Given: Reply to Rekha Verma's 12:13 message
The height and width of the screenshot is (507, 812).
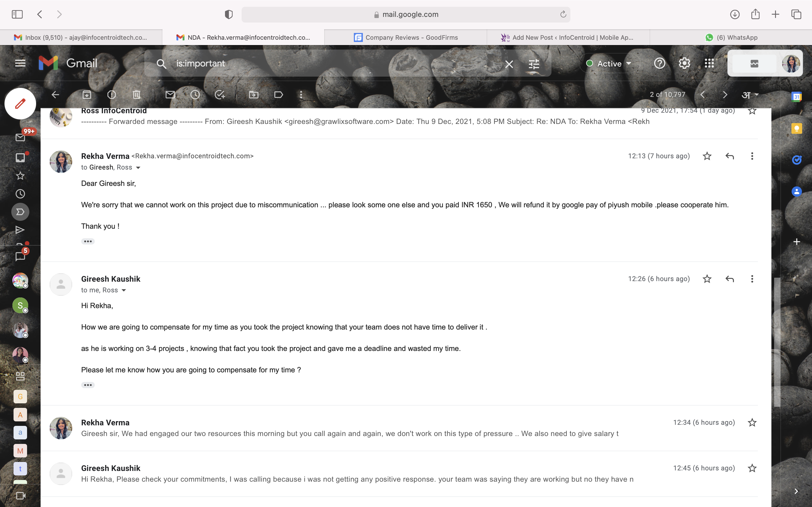Looking at the screenshot, I should pyautogui.click(x=729, y=156).
